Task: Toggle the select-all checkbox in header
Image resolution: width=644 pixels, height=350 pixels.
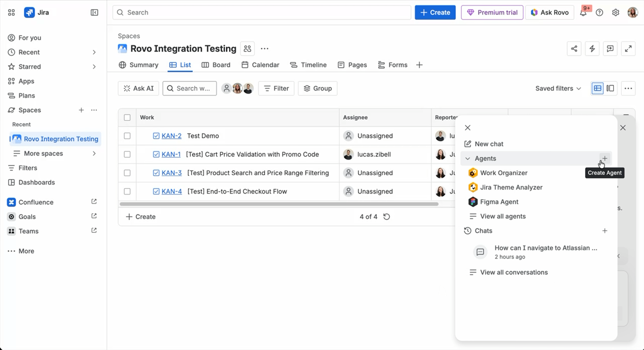Action: 127,118
